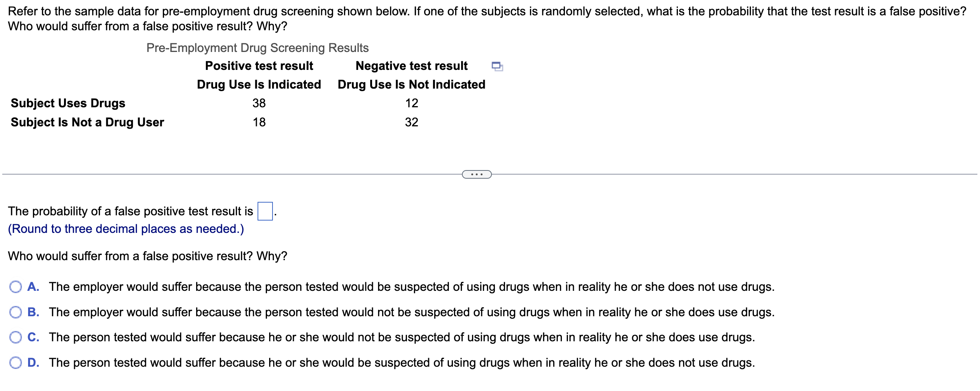Click the icon beside Negative test result
Image resolution: width=980 pixels, height=391 pixels.
point(498,66)
